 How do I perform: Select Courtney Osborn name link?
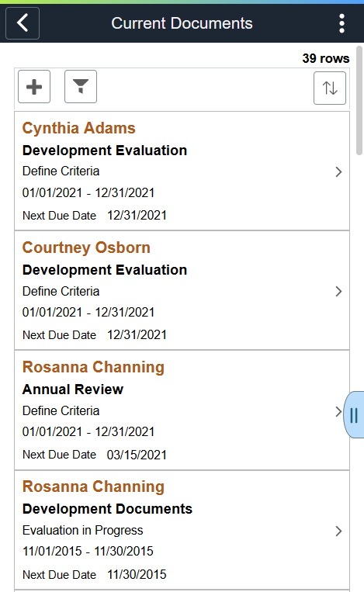pos(86,248)
